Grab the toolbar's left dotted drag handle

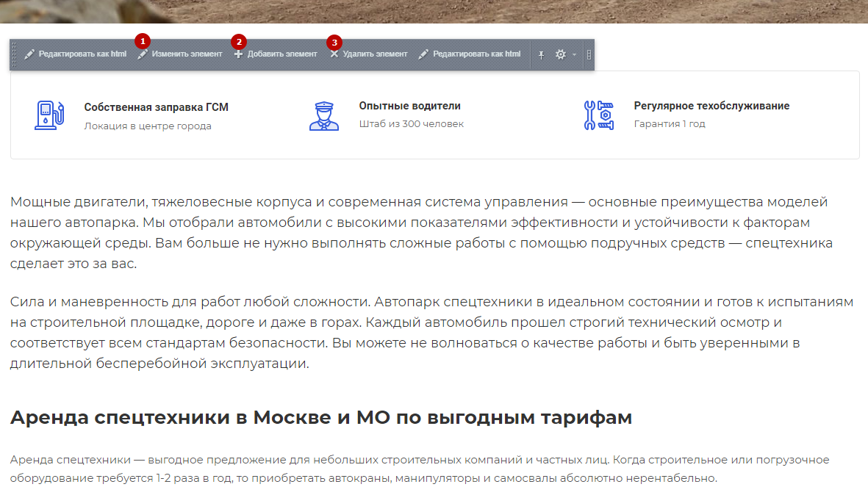click(x=14, y=55)
